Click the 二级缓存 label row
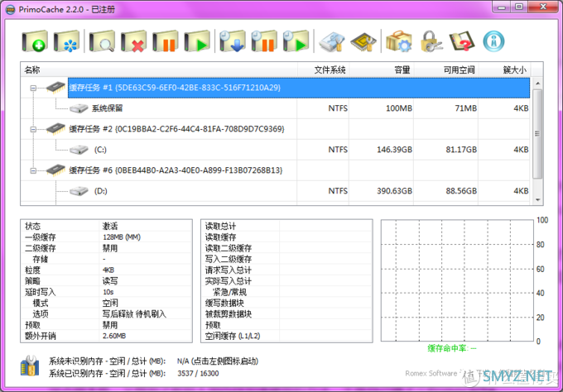This screenshot has height=392, width=563. pyautogui.click(x=106, y=248)
